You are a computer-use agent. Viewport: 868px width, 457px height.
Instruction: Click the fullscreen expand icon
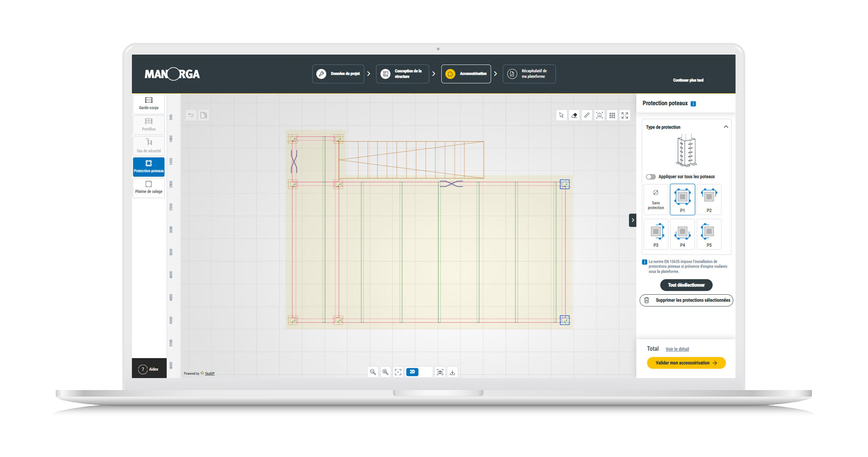(x=625, y=115)
